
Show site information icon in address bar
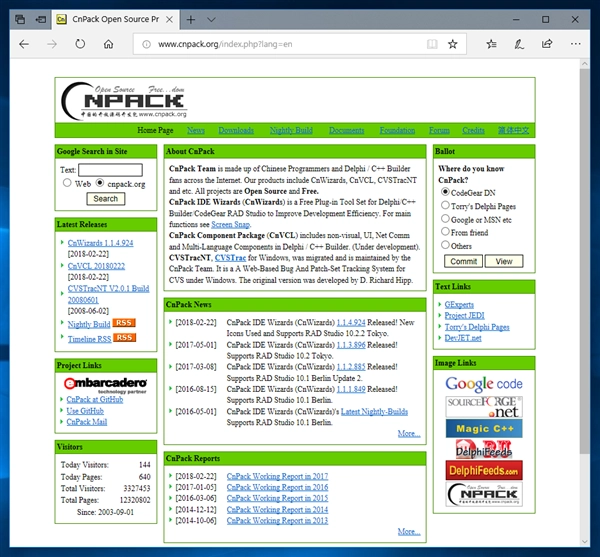(146, 44)
